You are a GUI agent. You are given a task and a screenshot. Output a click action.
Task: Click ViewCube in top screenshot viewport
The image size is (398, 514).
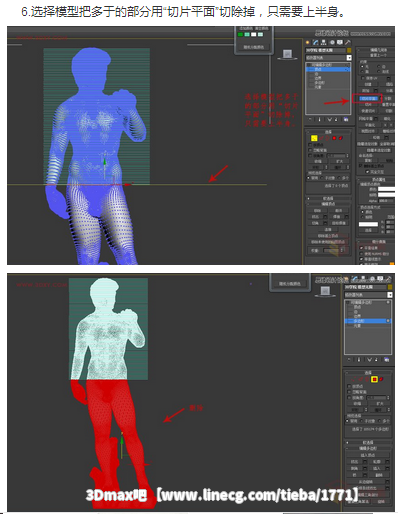coord(287,55)
